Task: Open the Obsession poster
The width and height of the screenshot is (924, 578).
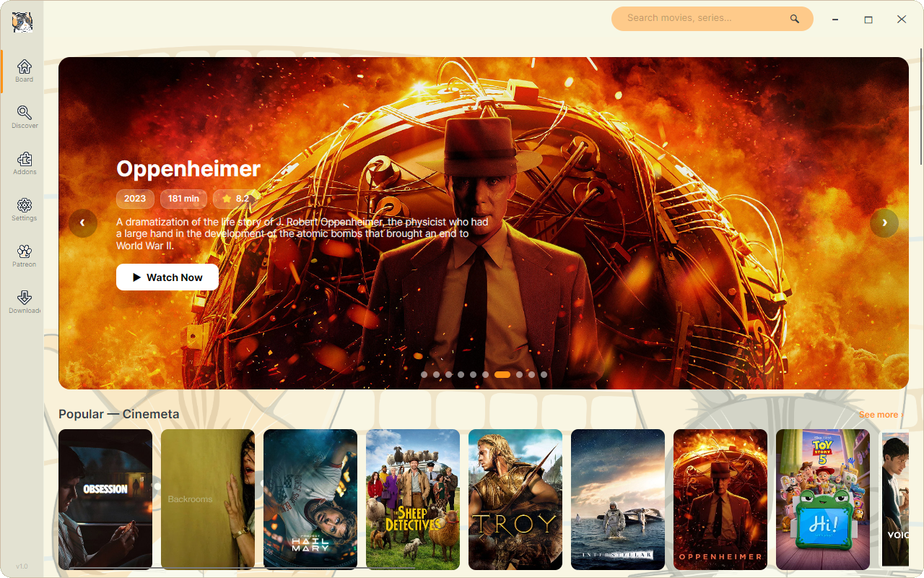Action: (x=105, y=499)
